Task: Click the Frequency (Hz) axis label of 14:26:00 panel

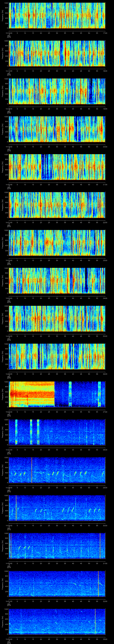Action: 3,394
